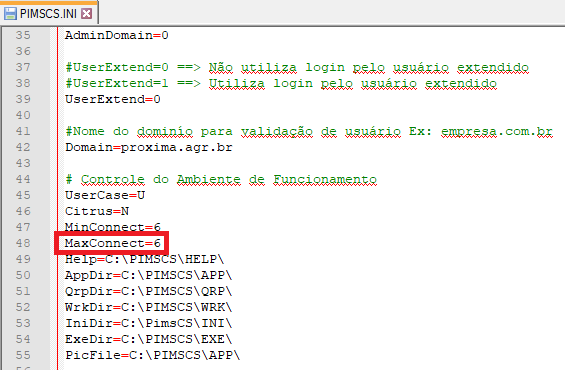Viewport: 565px width, 370px height.
Task: Click the line Help=C:\PIMSCS\HELP\
Action: point(144,259)
